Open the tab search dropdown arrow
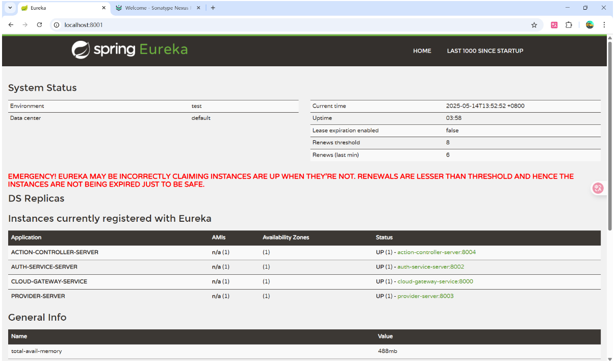 (x=10, y=8)
